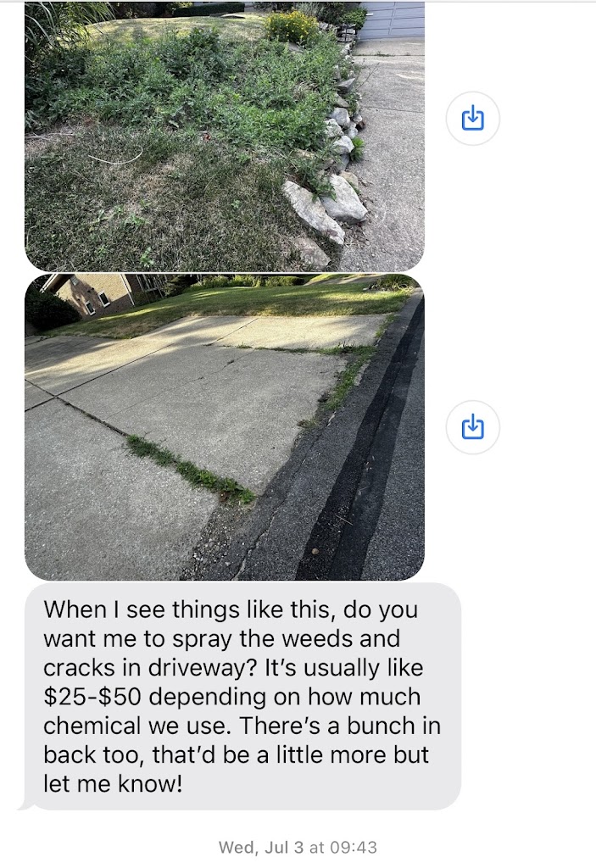Viewport: 596px width, 868px height.
Task: Select the gray message bubble about spraying weeds
Action: click(x=242, y=696)
